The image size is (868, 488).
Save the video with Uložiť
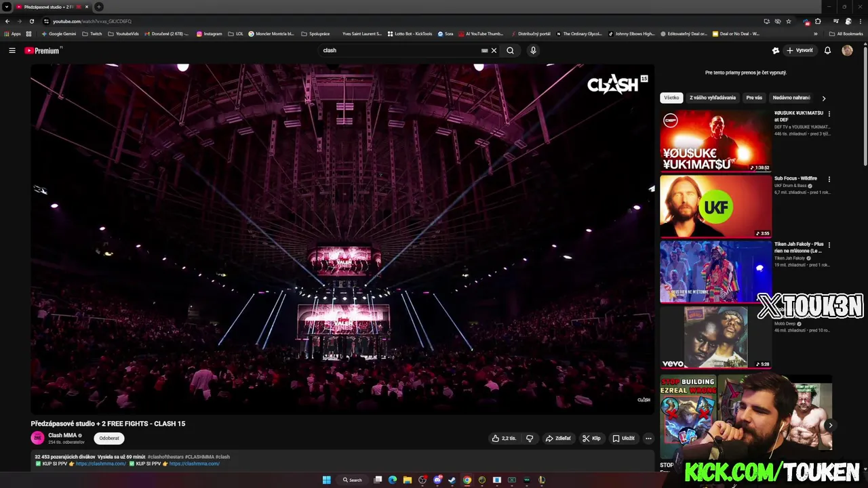point(624,439)
